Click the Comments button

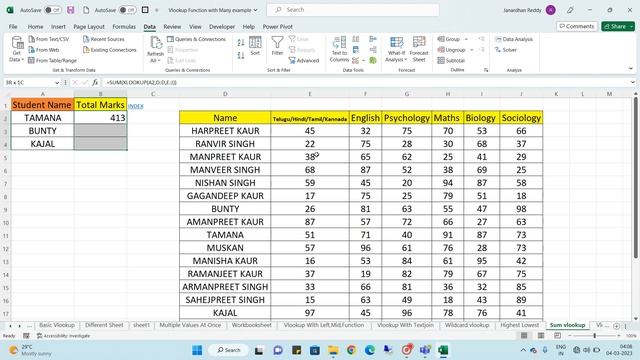pos(577,26)
